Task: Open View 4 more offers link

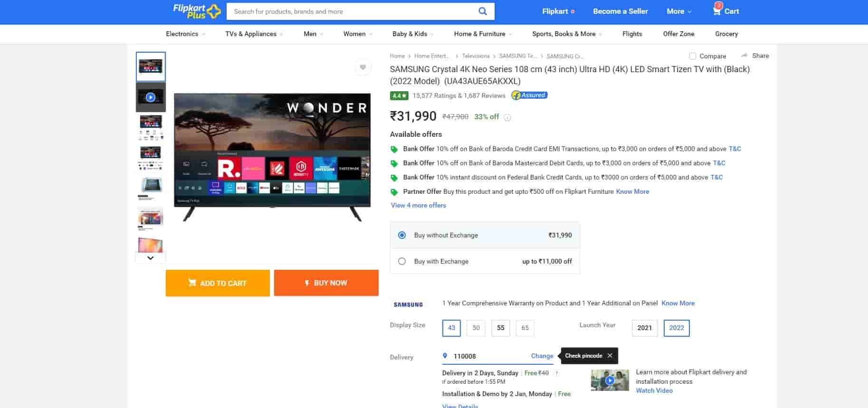Action: coord(418,205)
